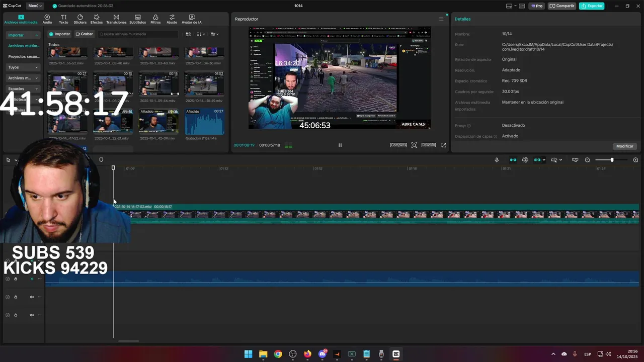This screenshot has height=362, width=644.
Task: Open the Ajuste panel icon
Action: pyautogui.click(x=172, y=19)
